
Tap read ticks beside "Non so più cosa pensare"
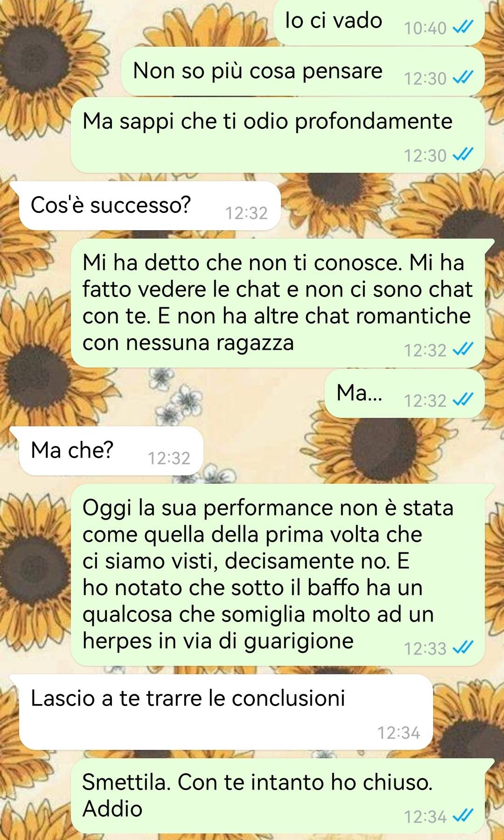pyautogui.click(x=463, y=78)
